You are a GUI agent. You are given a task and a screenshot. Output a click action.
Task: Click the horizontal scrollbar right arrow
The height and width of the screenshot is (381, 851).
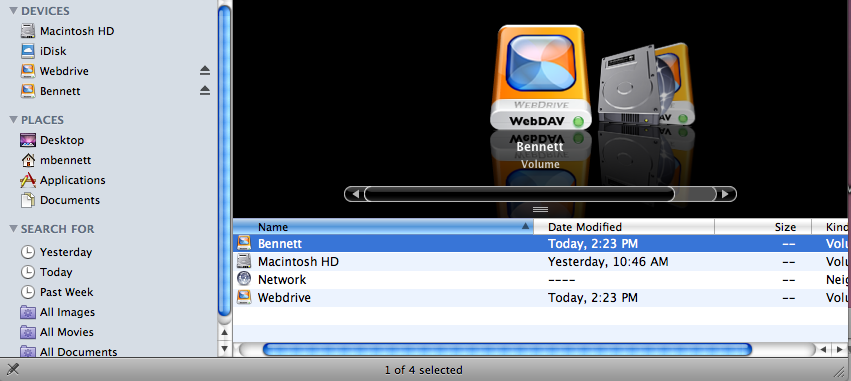pyautogui.click(x=839, y=350)
